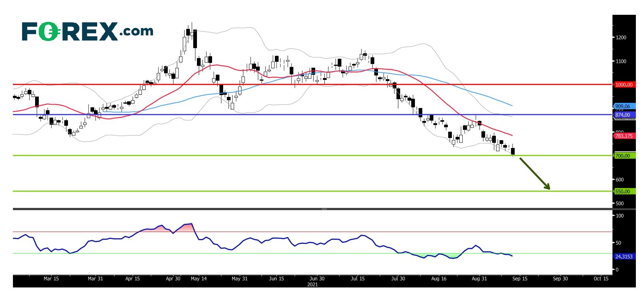Click the dark green downward arrow
Viewport: 644px width, 293px height.
(x=535, y=174)
